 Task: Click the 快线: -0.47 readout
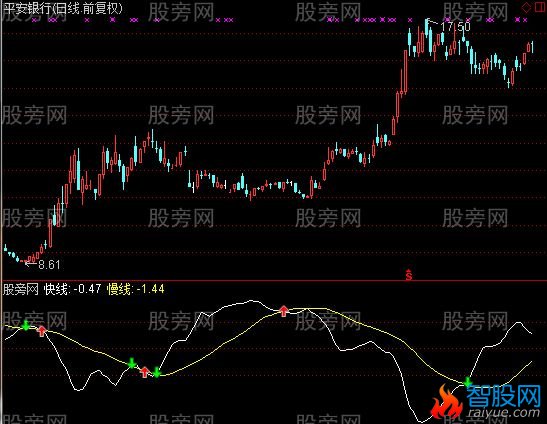coord(73,289)
